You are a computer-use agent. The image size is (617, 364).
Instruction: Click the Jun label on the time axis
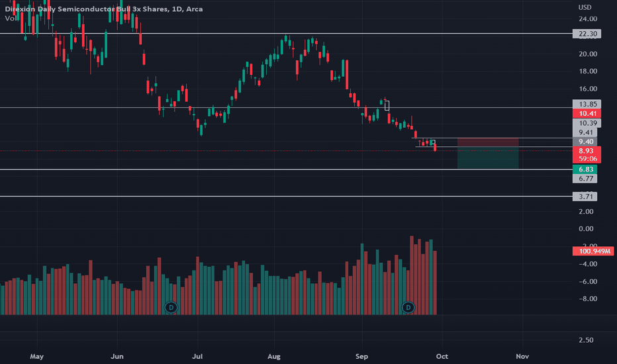click(117, 356)
